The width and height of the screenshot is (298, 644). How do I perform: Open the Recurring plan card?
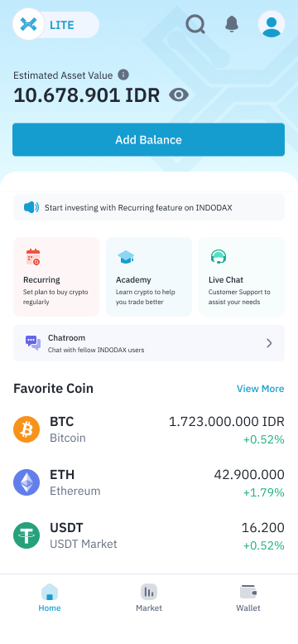click(56, 277)
